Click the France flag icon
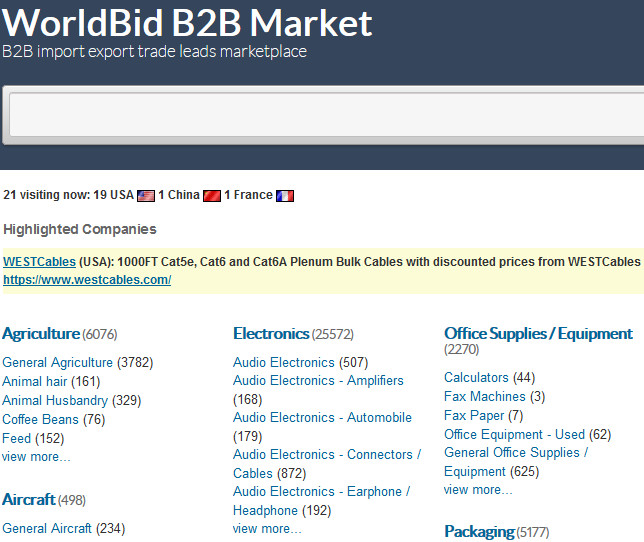Viewport: 644px width, 542px height. point(285,196)
